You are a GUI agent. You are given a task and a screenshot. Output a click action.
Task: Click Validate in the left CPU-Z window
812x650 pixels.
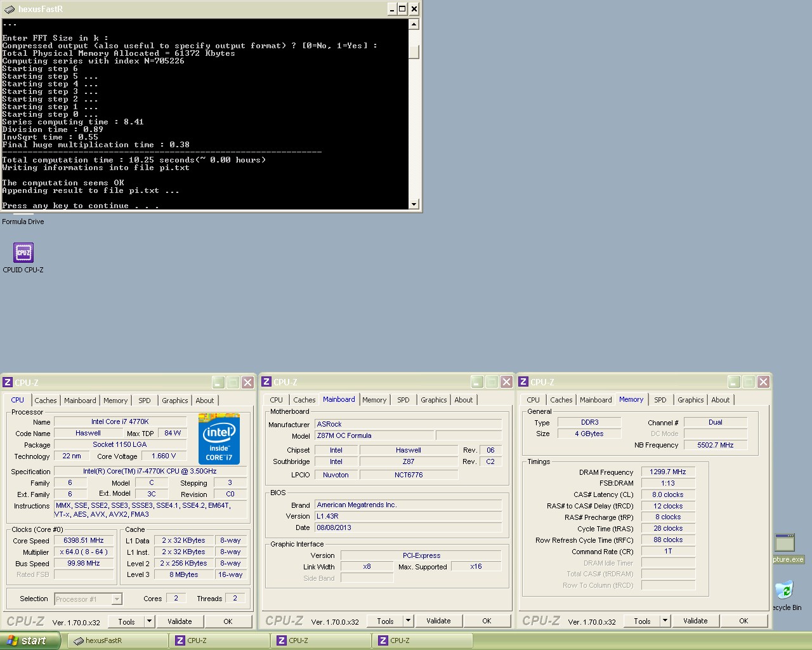pos(180,621)
